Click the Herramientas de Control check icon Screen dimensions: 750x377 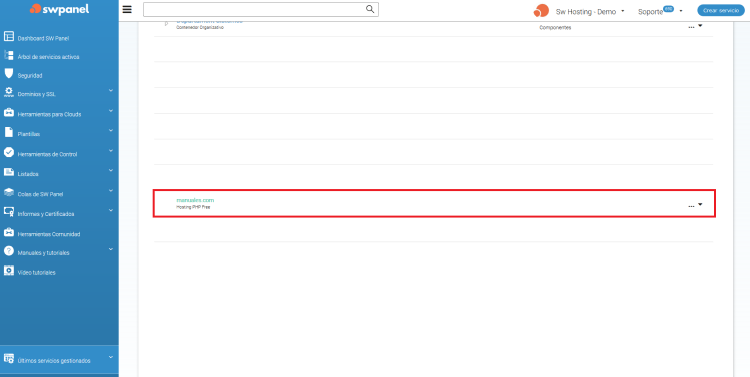click(9, 152)
